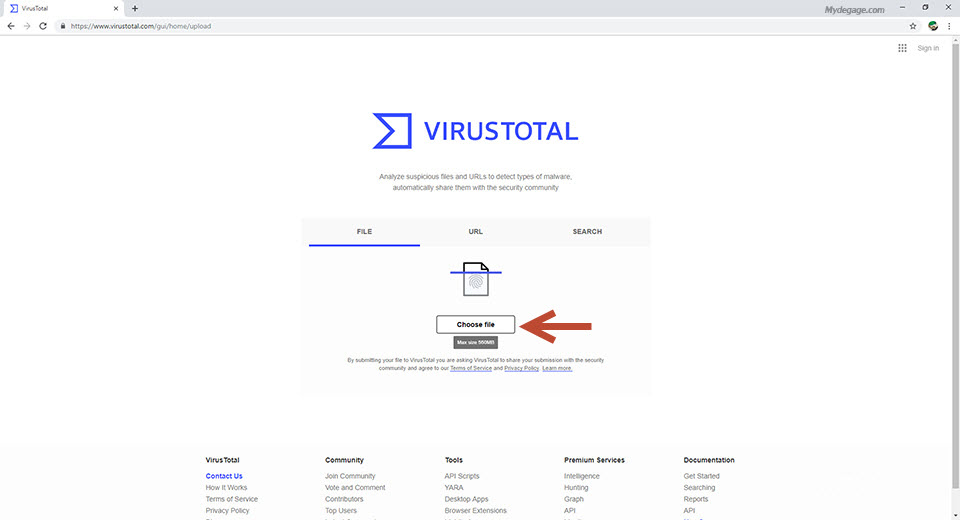Screen dimensions: 960x520
Task: Open Graph premium service link
Action: [574, 499]
